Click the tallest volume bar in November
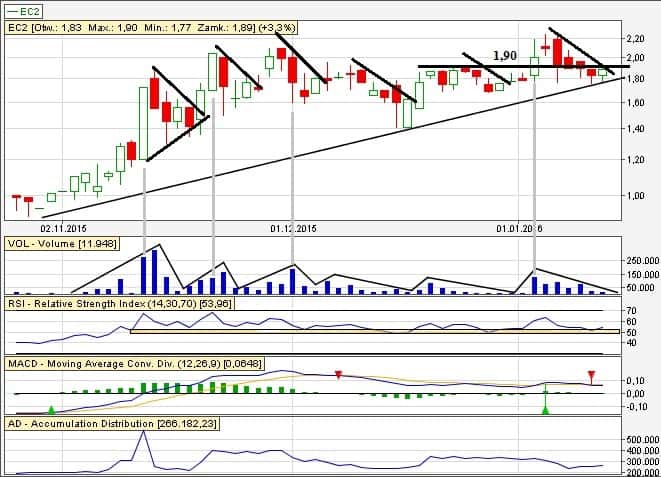 [x=155, y=271]
